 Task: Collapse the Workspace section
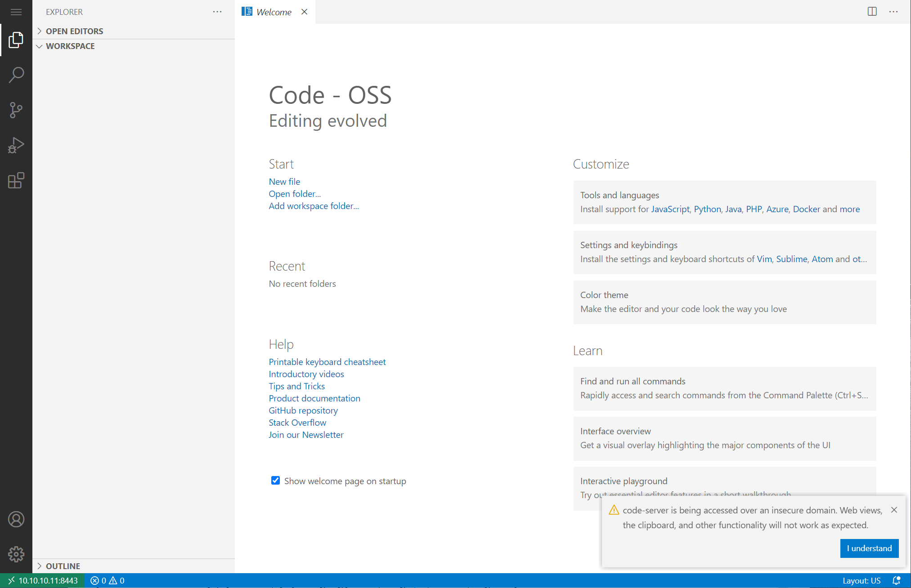tap(70, 46)
